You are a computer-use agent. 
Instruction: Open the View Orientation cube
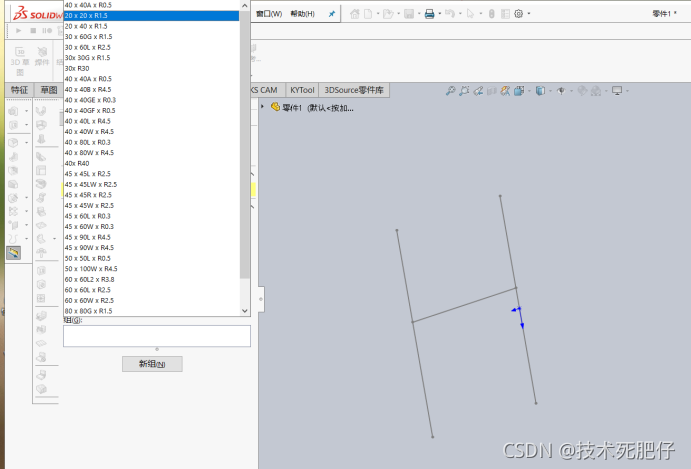coord(520,91)
